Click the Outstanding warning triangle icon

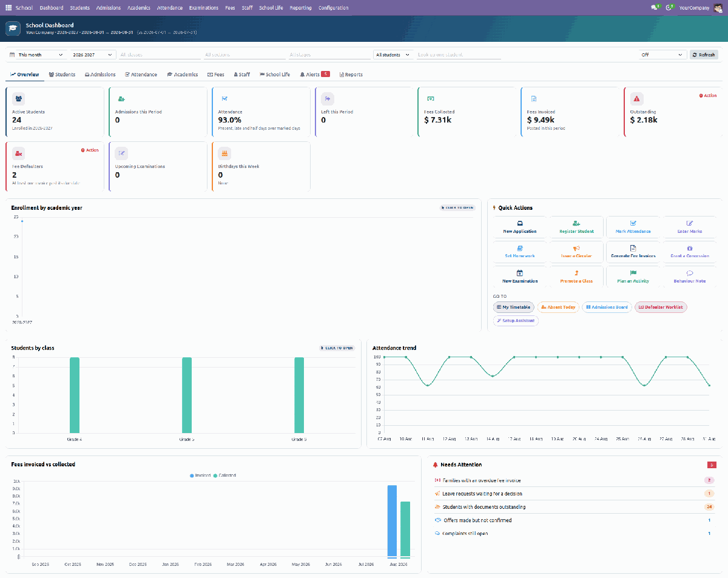(636, 99)
